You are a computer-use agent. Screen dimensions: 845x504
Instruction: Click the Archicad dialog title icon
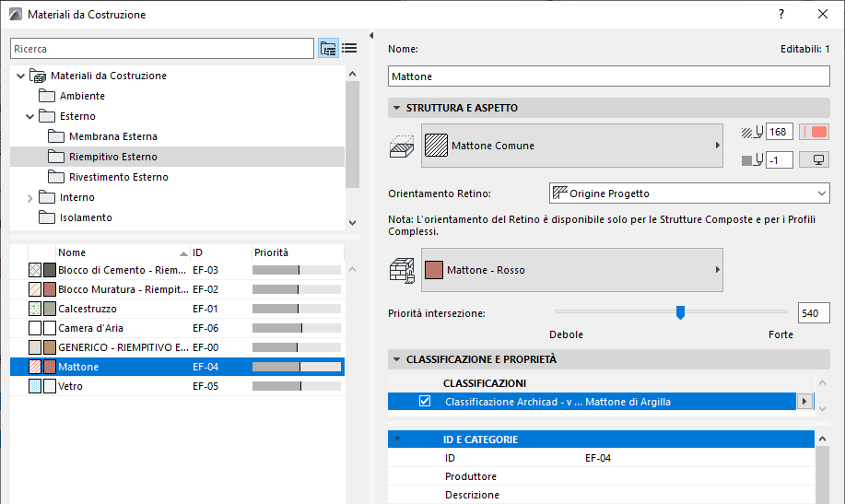(x=16, y=15)
